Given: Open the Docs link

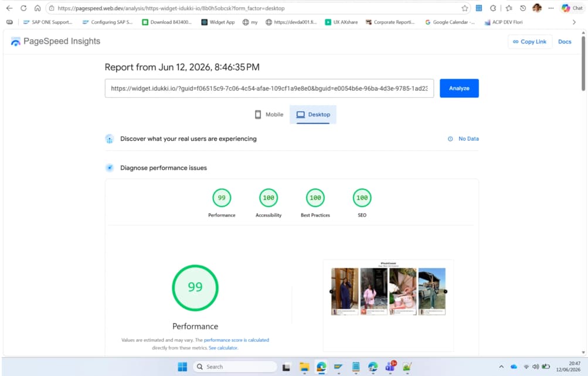Looking at the screenshot, I should [565, 42].
